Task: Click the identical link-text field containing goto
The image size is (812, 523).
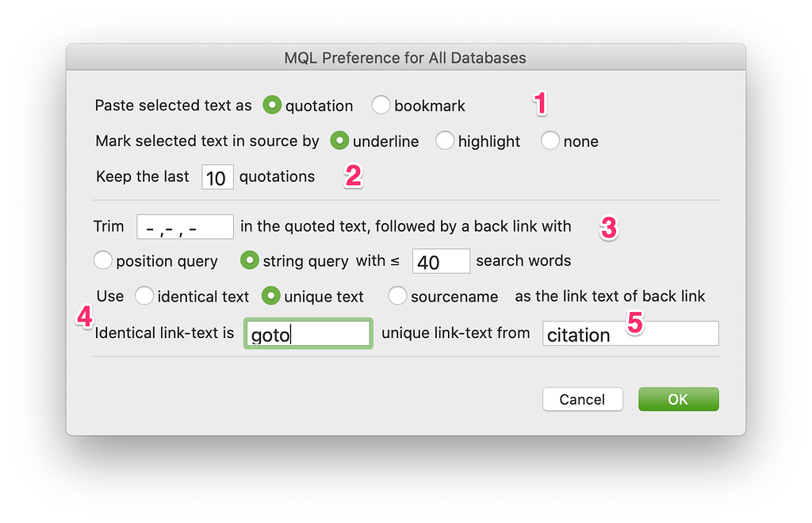Action: pyautogui.click(x=308, y=333)
